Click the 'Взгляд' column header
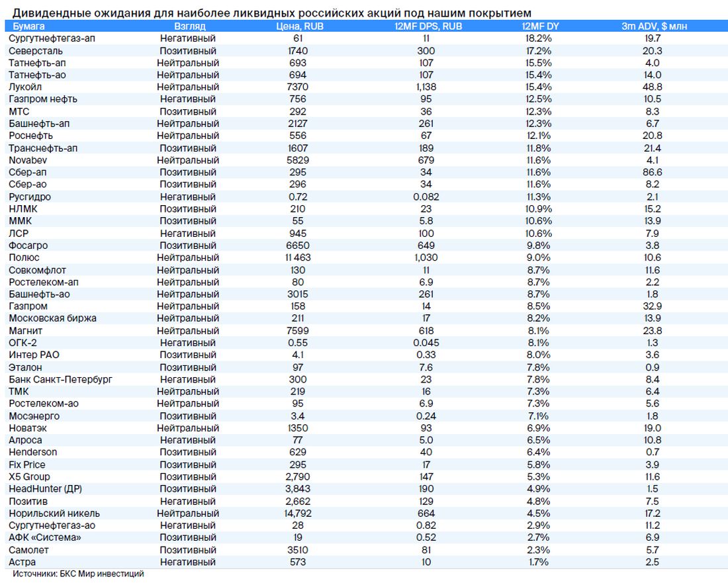The width and height of the screenshot is (728, 583). [189, 26]
